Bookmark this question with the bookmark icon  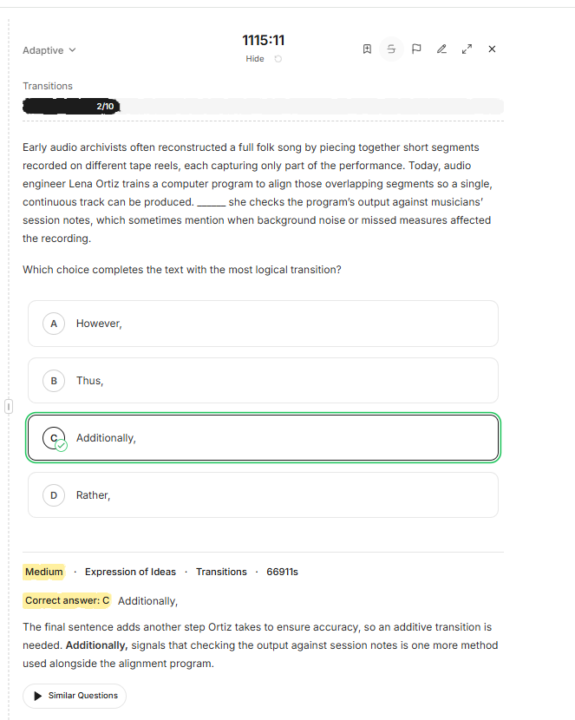tap(366, 49)
